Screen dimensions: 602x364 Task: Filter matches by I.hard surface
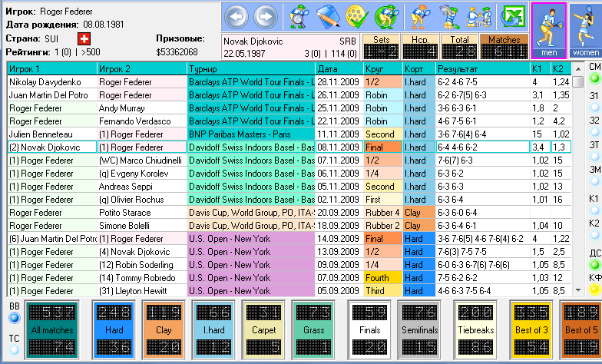click(213, 330)
